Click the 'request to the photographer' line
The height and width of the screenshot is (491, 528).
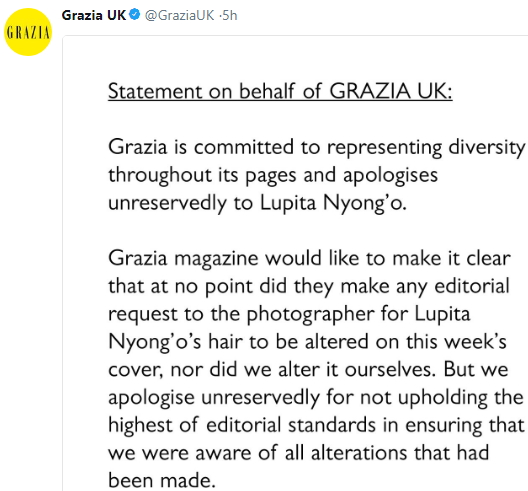[289, 315]
